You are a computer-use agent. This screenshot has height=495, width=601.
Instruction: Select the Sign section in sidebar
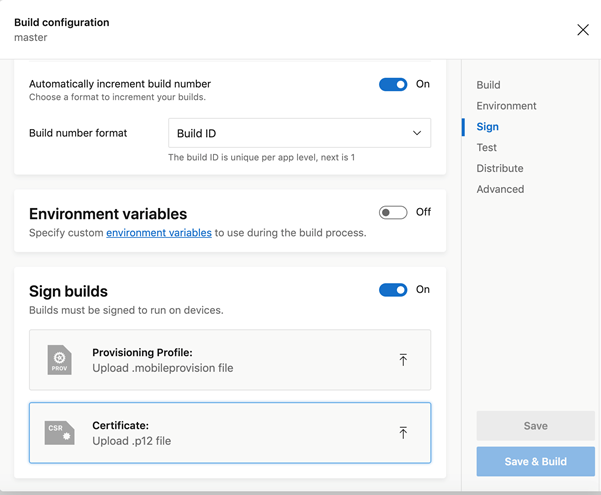[487, 127]
